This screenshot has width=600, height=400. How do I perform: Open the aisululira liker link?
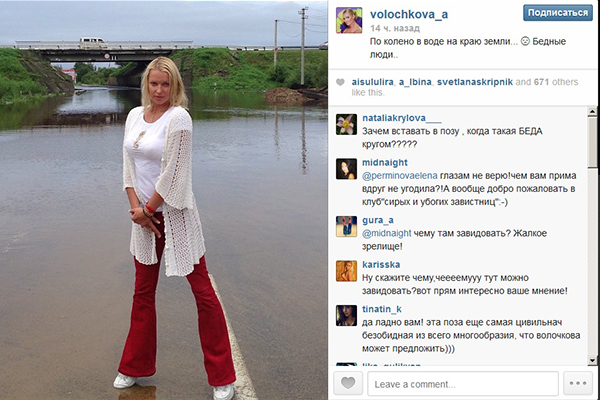[x=373, y=82]
